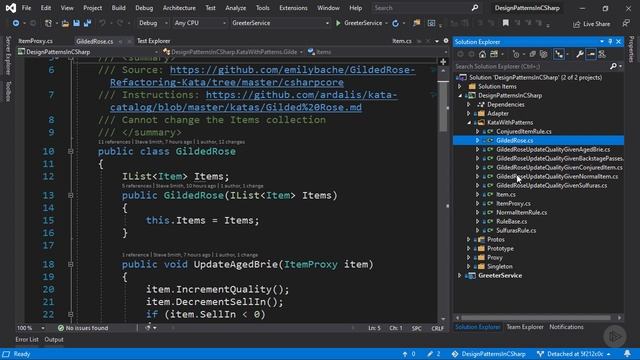The width and height of the screenshot is (640, 360).
Task: Collapse the KataWithPatterns folder
Action: [x=469, y=122]
